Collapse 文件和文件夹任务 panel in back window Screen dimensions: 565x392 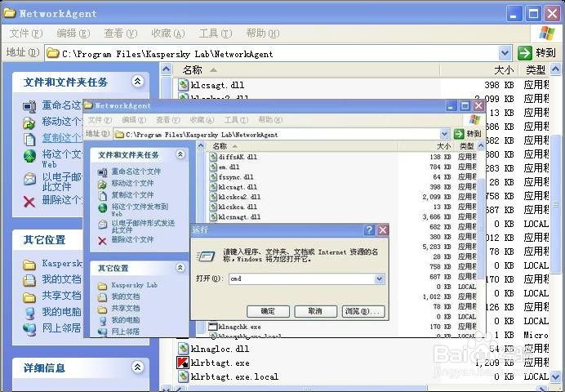coord(137,82)
